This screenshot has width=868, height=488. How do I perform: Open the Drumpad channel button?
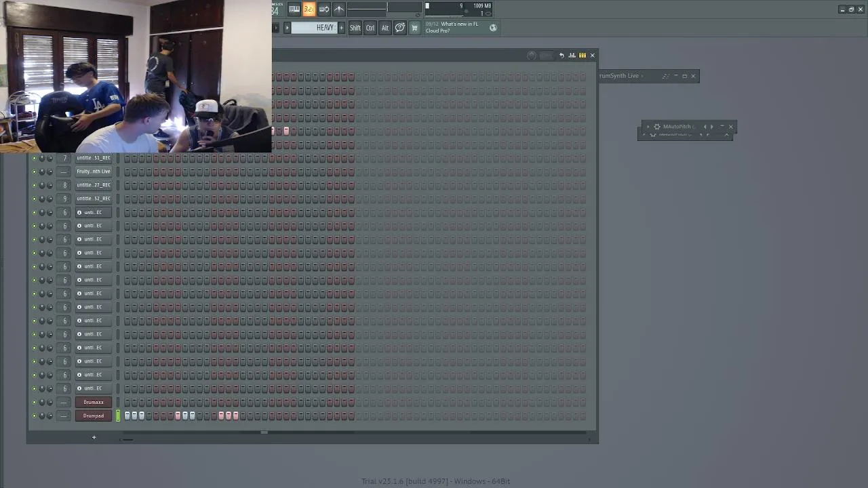[94, 415]
